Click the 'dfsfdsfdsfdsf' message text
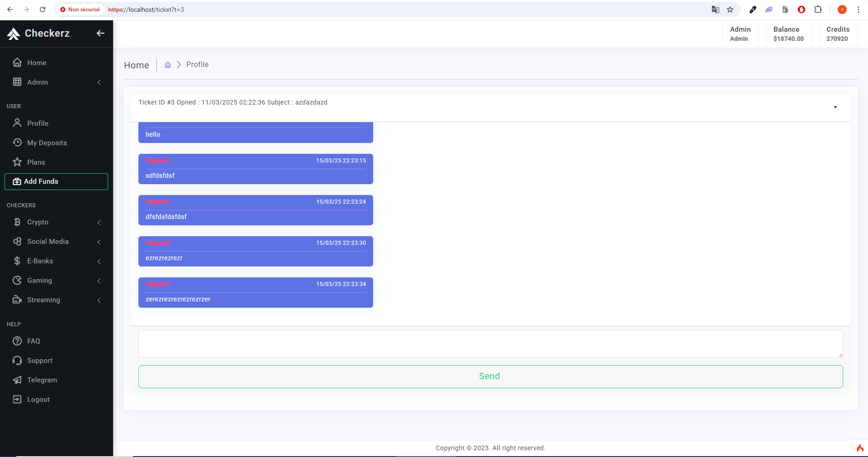The image size is (868, 457). tap(166, 217)
